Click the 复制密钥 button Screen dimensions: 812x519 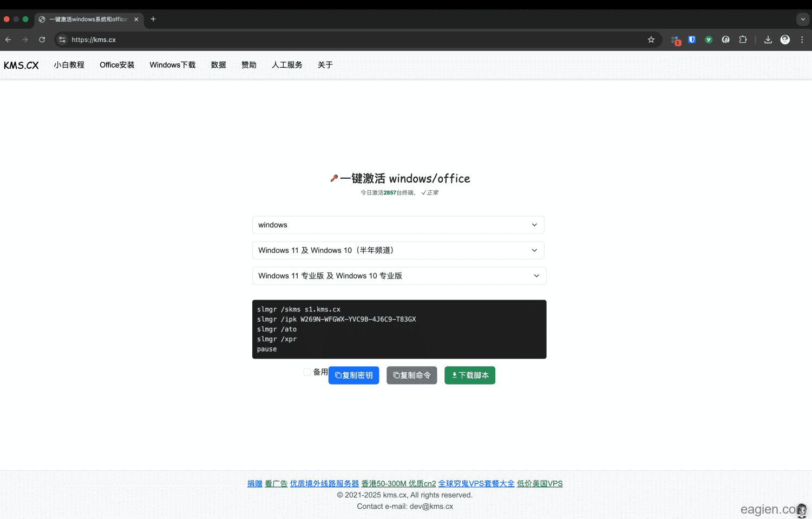click(353, 375)
